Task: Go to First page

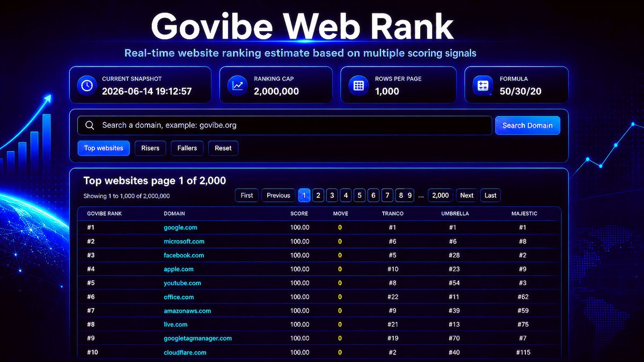Action: [x=247, y=195]
